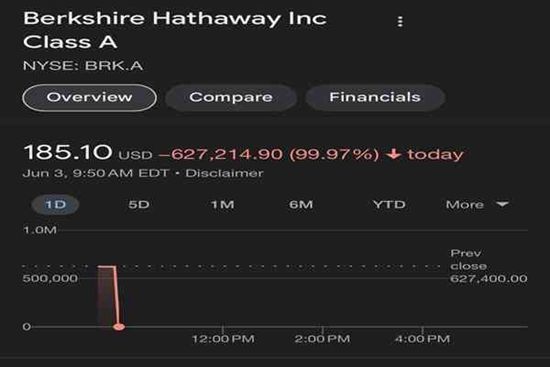Select the Overview tab
550x367 pixels.
coord(89,97)
